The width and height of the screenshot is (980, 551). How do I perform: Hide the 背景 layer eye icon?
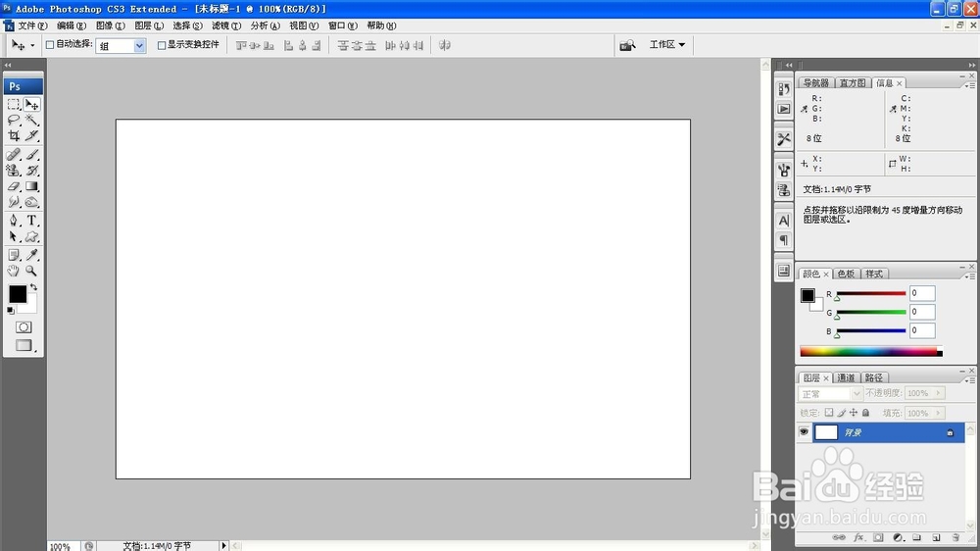coord(804,432)
